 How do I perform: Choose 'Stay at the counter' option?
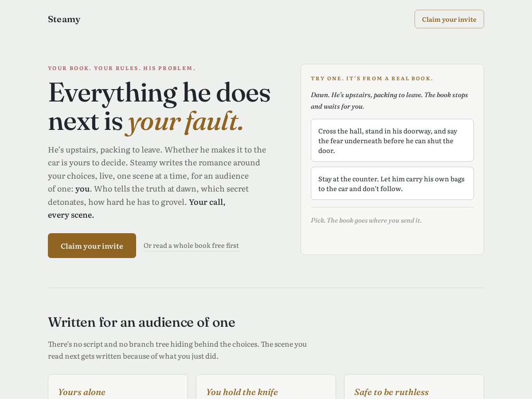pos(392,184)
